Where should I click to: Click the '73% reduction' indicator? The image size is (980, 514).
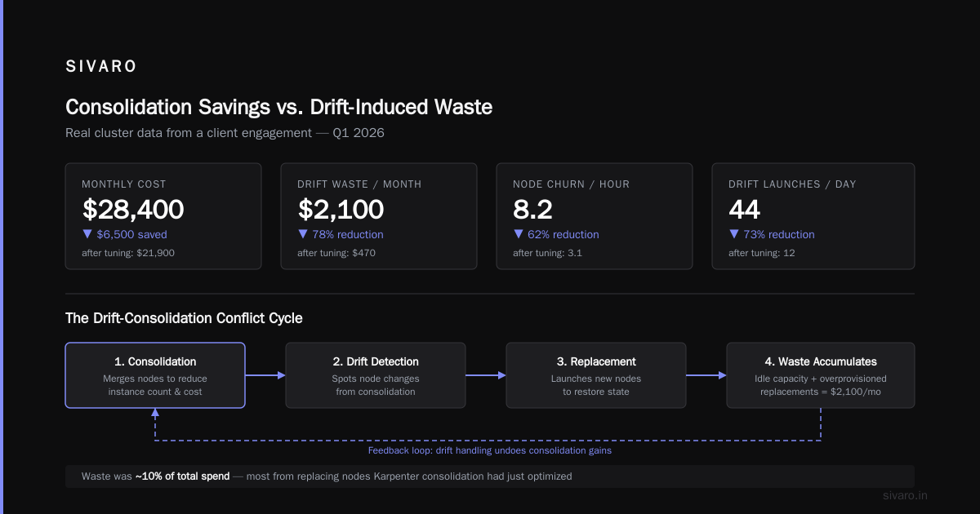point(772,234)
